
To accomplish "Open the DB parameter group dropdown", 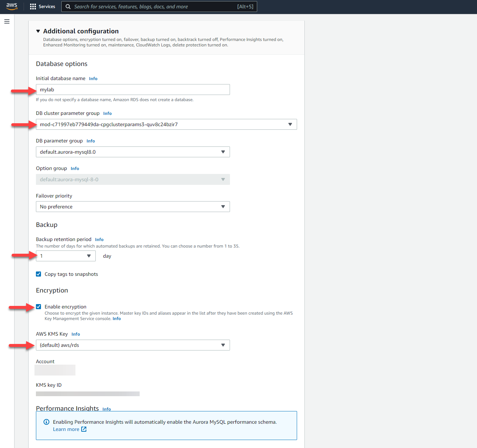I will click(133, 152).
